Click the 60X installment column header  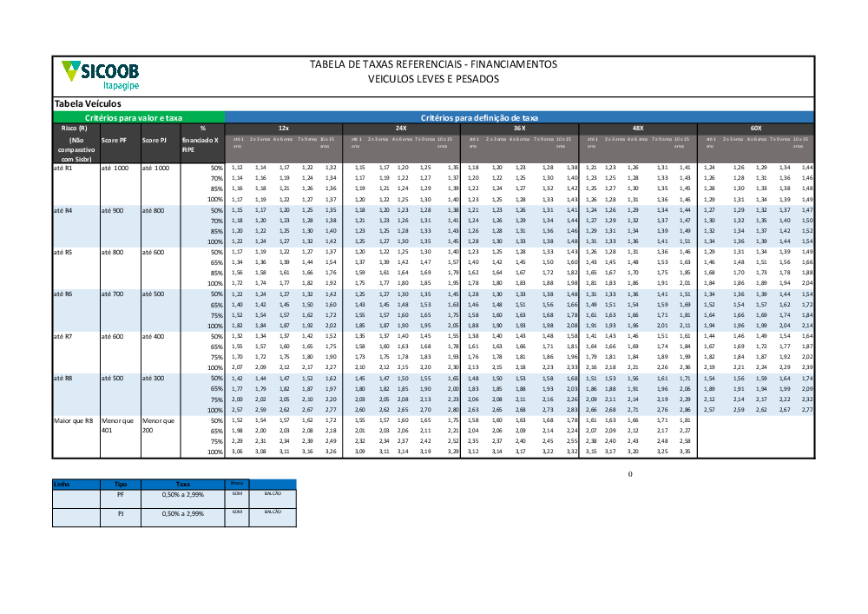756,128
